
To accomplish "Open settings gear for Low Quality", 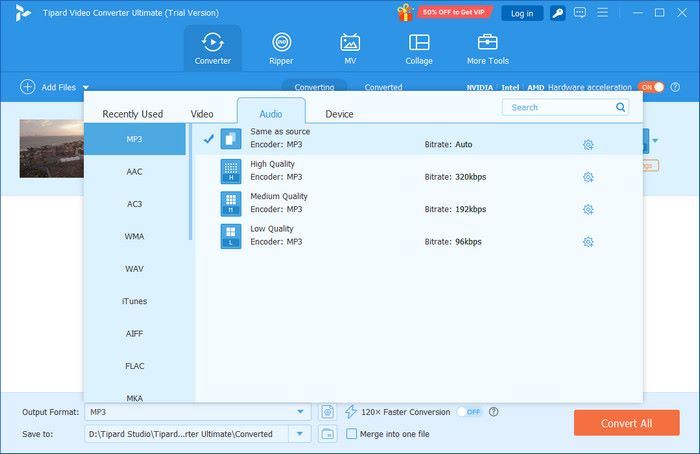I will [588, 242].
